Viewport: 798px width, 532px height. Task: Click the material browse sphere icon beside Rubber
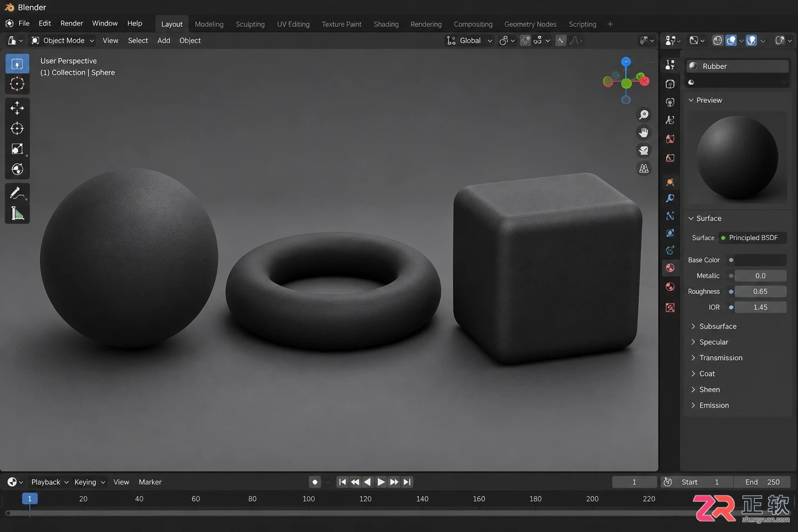click(693, 66)
